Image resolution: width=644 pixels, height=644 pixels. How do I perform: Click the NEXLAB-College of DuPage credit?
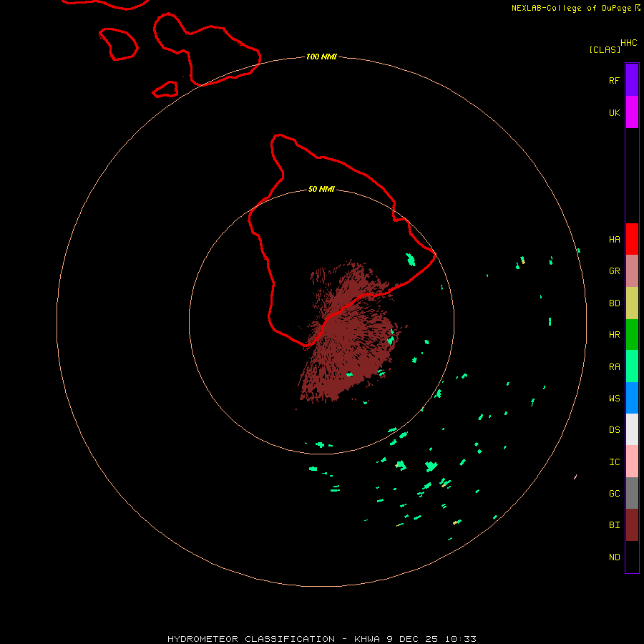576,8
